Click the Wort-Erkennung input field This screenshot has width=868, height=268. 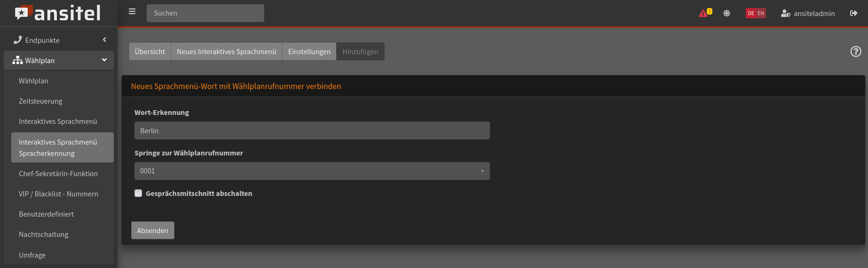[x=312, y=130]
